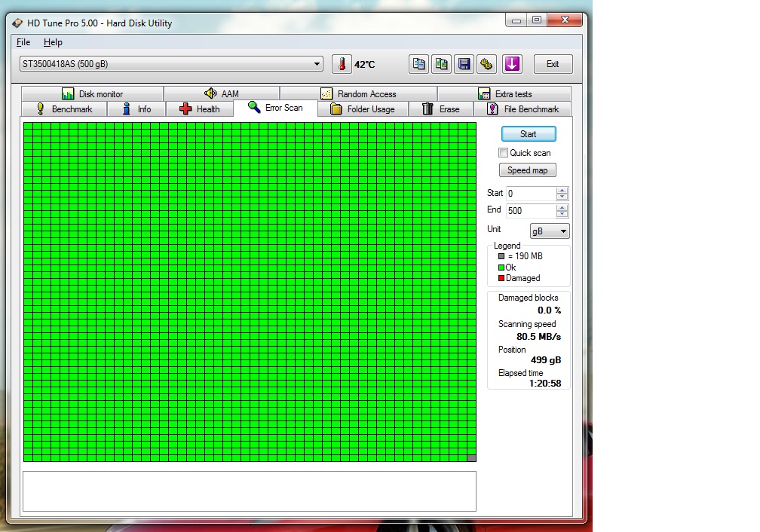Open the Benchmark tab
Screen dimensions: 760x532
coord(64,109)
